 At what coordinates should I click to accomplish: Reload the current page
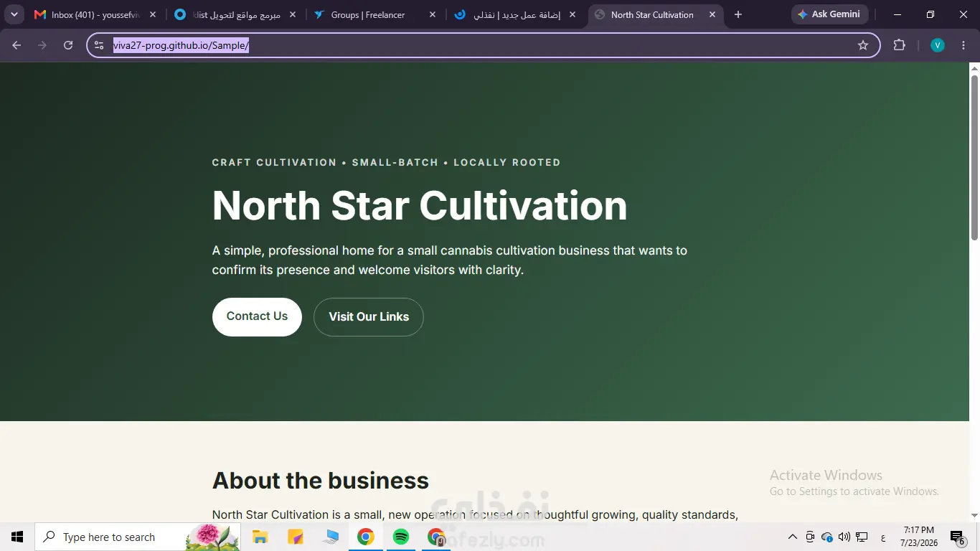(68, 45)
